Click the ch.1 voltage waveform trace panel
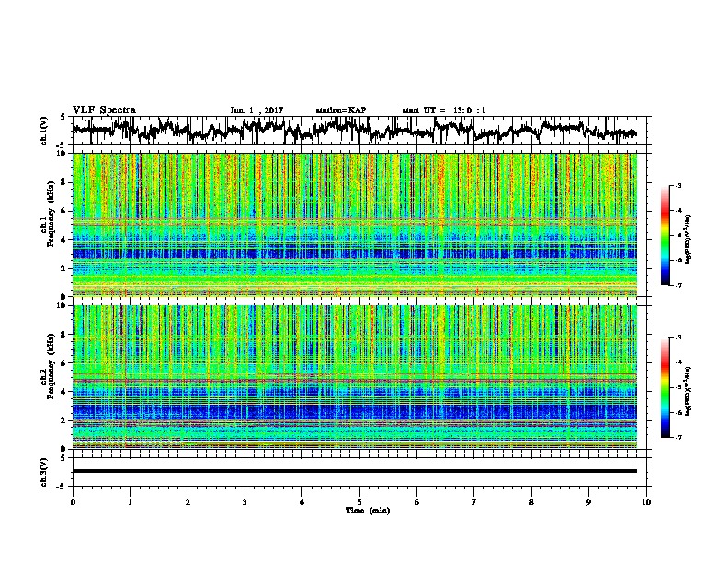Screen dimensions: 728x563 tap(361, 131)
